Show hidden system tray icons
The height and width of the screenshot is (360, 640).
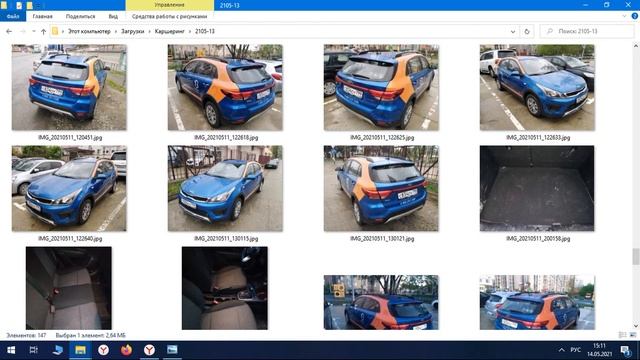pyautogui.click(x=561, y=350)
